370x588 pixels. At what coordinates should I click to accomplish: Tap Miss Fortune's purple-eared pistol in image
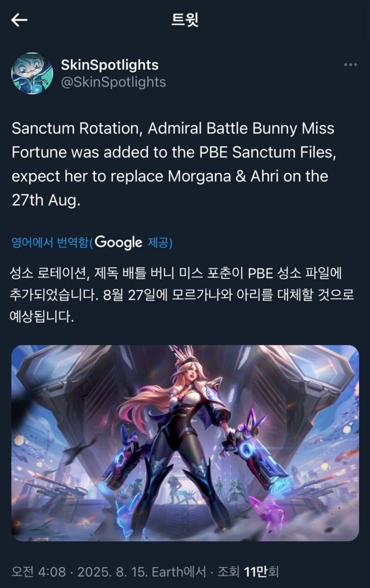pyautogui.click(x=257, y=455)
